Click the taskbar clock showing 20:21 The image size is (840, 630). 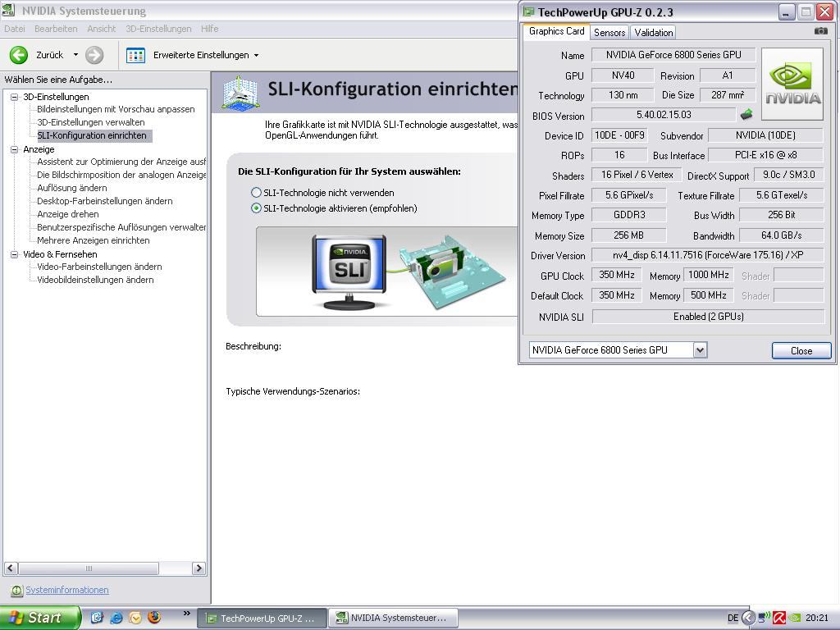pyautogui.click(x=816, y=618)
